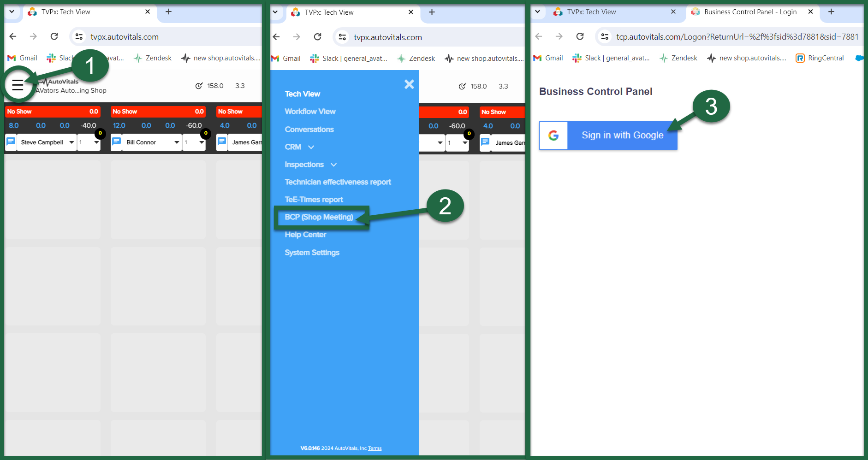
Task: Click the Gmail bookmark in third window
Action: click(548, 58)
